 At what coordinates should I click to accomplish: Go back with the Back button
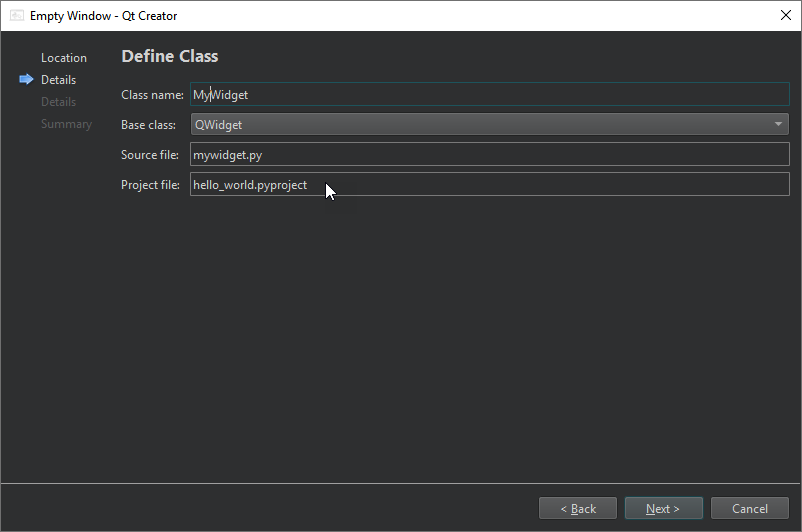[x=577, y=509]
